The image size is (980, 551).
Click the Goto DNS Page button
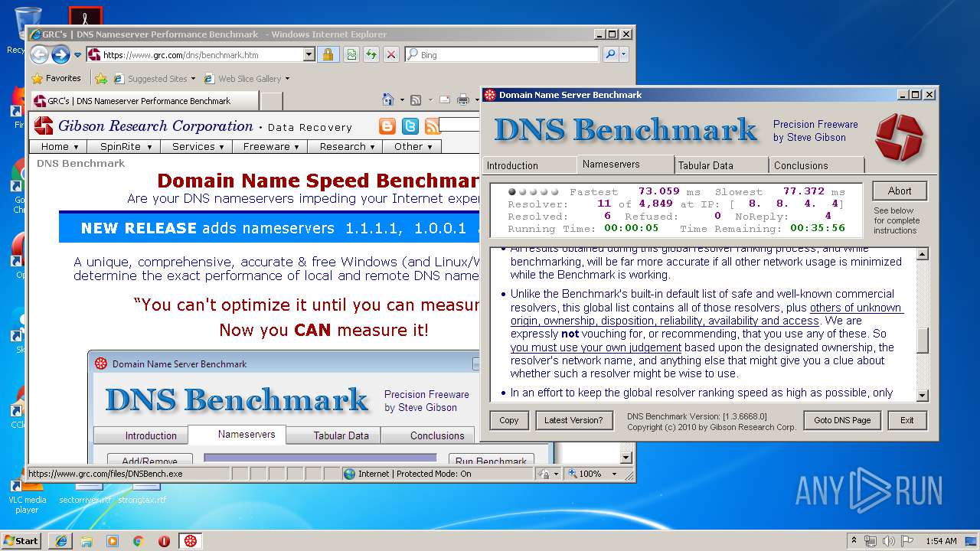[842, 420]
